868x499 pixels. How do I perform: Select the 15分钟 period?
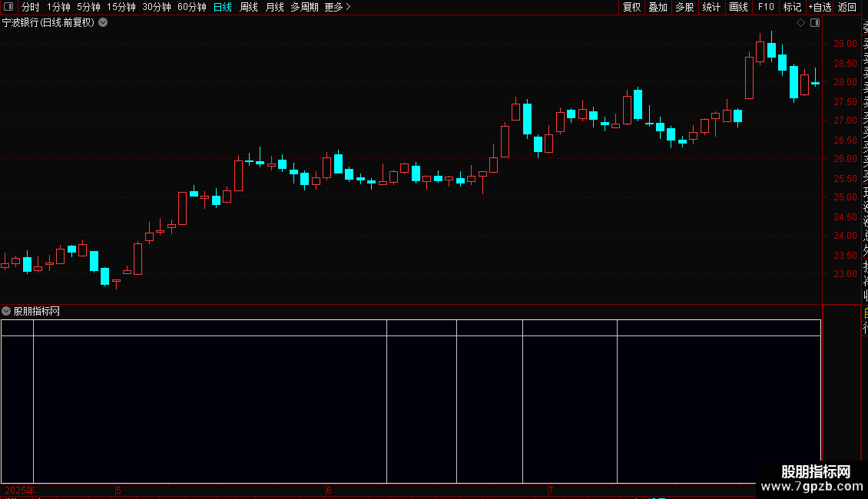click(x=121, y=7)
